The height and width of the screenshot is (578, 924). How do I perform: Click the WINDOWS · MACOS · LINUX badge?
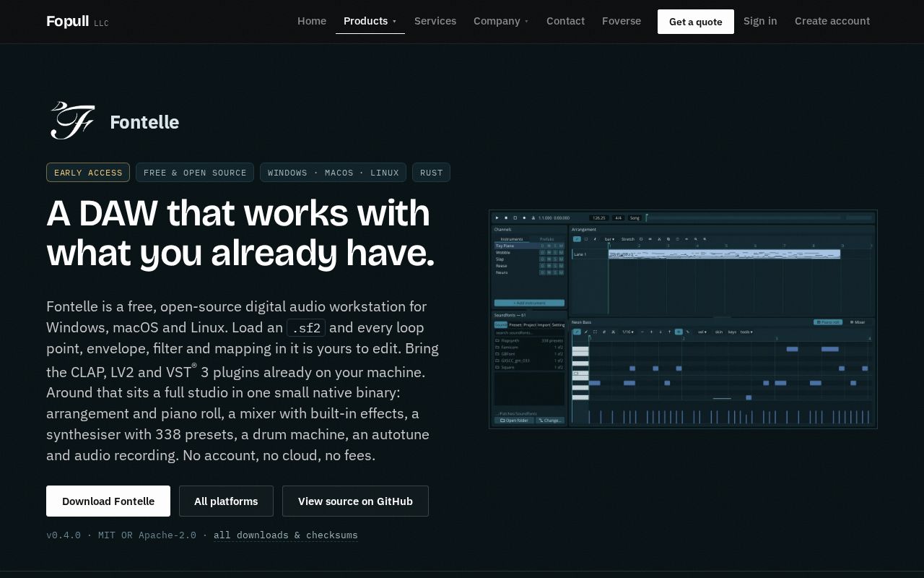pos(334,173)
